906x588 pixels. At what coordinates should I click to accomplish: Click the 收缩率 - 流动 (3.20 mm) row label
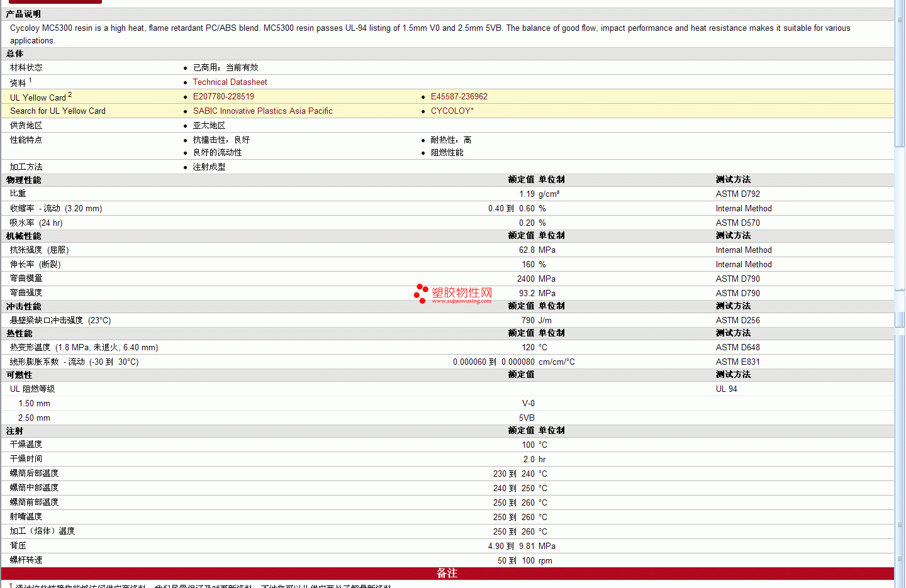tap(56, 209)
